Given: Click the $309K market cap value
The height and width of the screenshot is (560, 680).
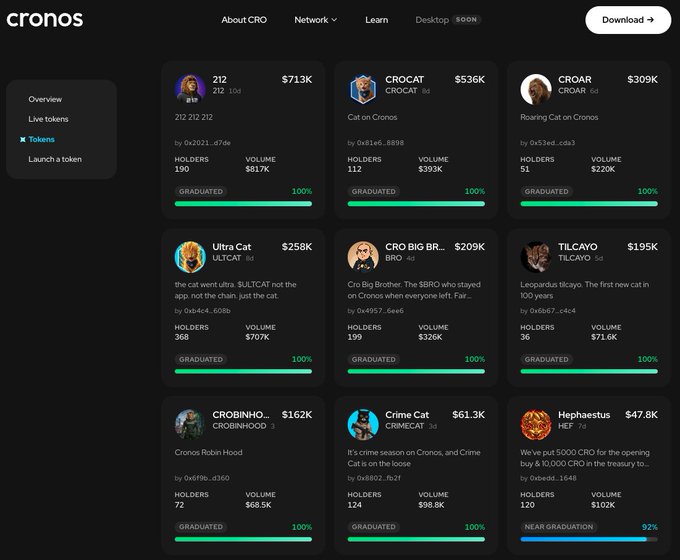Looking at the screenshot, I should 642,79.
